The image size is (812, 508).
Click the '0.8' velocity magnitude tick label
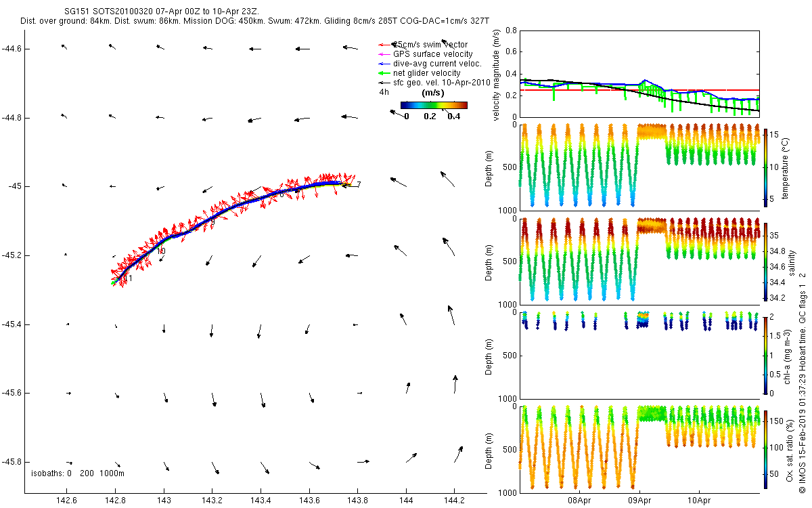click(x=510, y=31)
